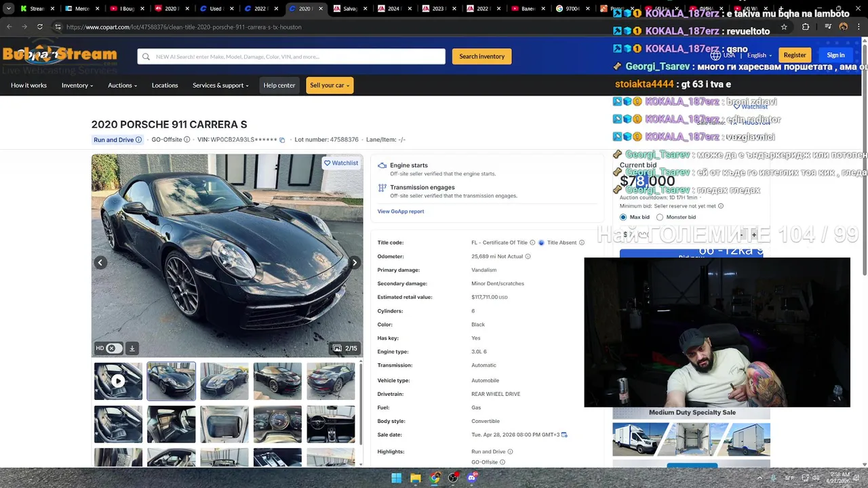The height and width of the screenshot is (488, 868).
Task: Bookmark this page with the star icon
Action: [x=784, y=27]
